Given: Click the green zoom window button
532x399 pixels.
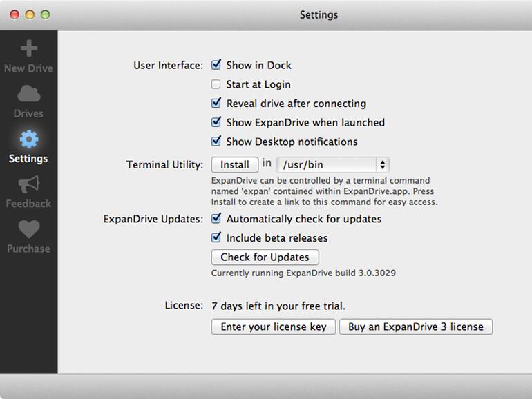Looking at the screenshot, I should coord(46,14).
